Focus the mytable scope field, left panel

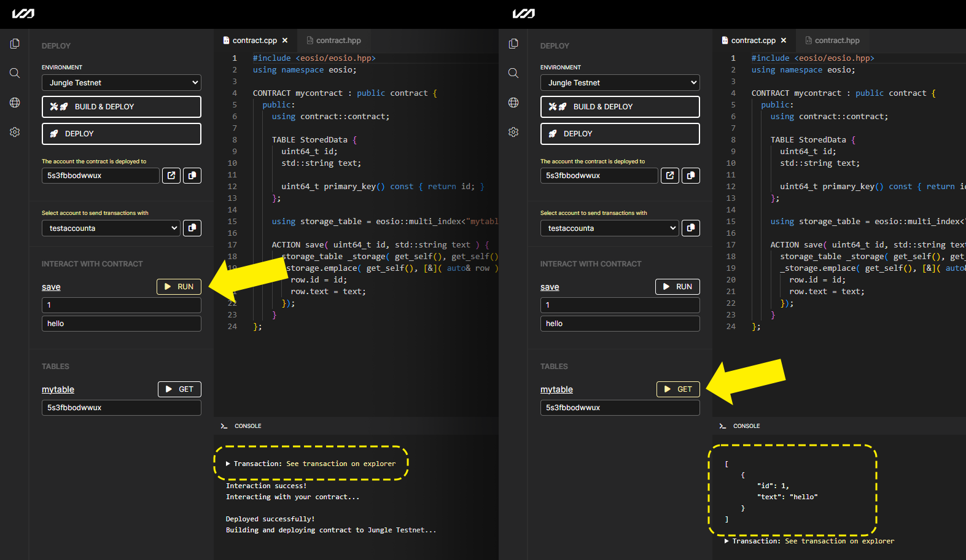[122, 408]
